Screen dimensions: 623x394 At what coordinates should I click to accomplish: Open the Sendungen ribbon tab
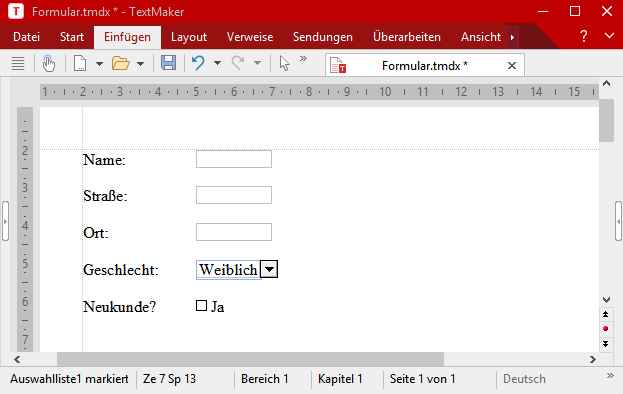pyautogui.click(x=323, y=37)
